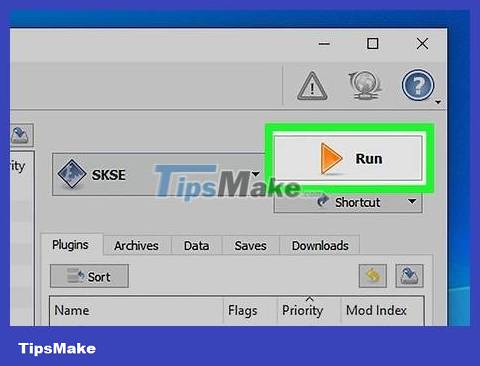
Task: Click the Run button
Action: 348,158
